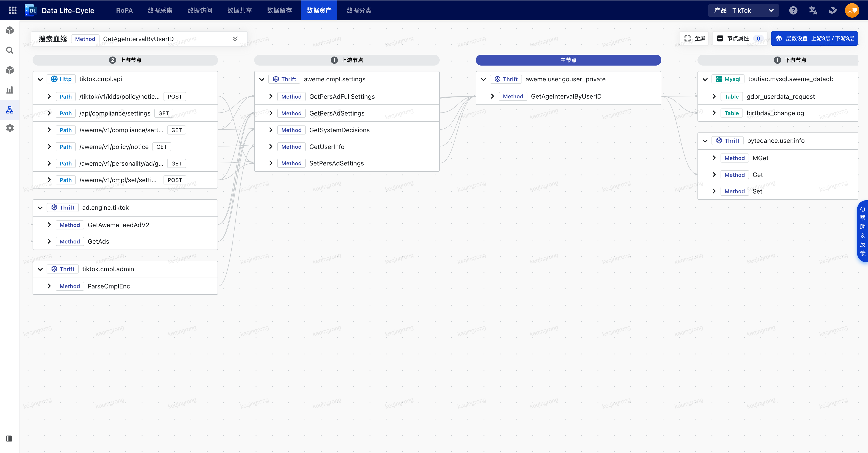Open the settings gear in sidebar

click(x=10, y=128)
